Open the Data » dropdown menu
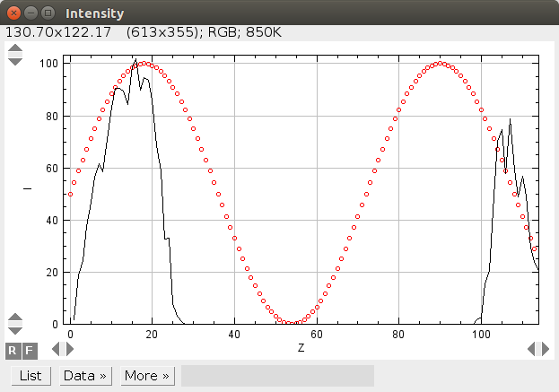The image size is (559, 392). [85, 376]
